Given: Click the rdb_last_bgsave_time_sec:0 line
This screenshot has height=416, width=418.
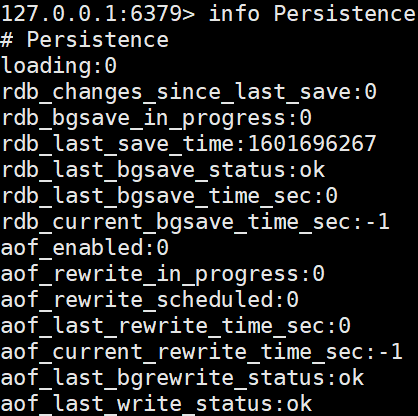Looking at the screenshot, I should tap(169, 196).
